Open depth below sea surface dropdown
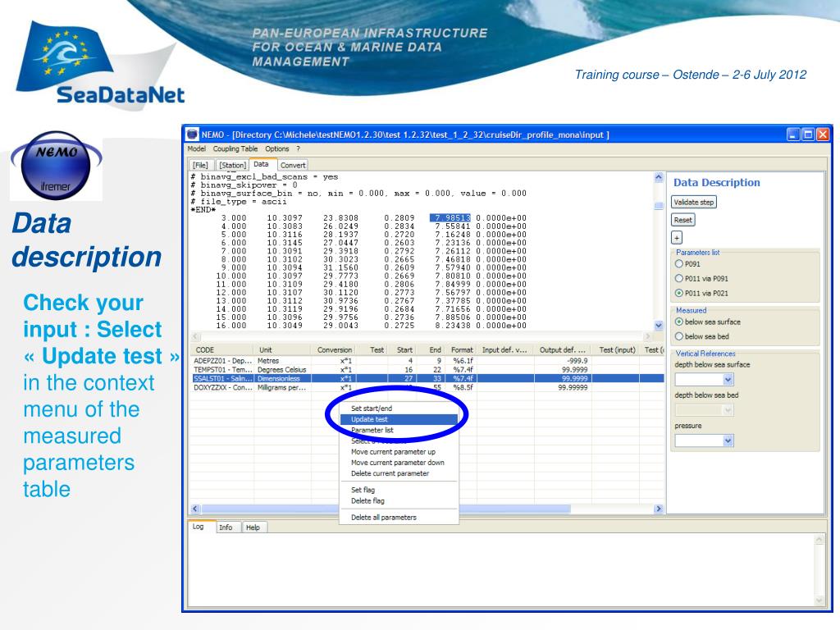Image resolution: width=840 pixels, height=630 pixels. pos(728,379)
